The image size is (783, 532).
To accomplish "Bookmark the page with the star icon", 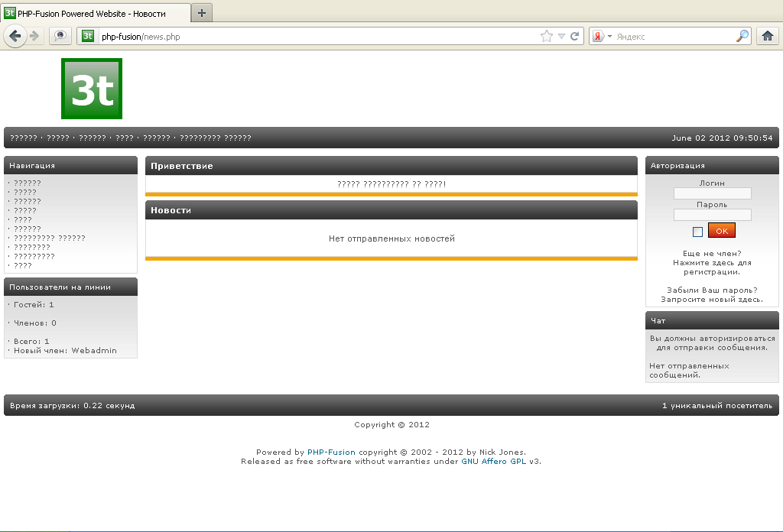I will click(546, 36).
